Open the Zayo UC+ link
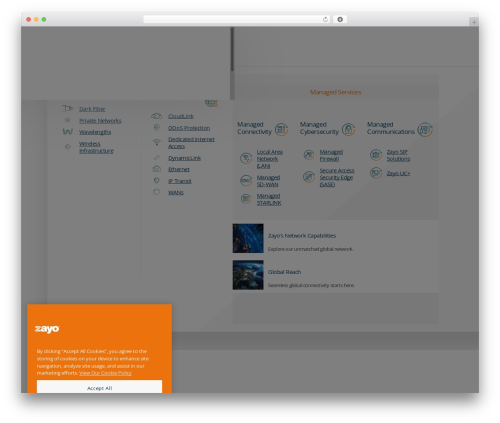Screen dimensions: 500x423 (x=398, y=173)
